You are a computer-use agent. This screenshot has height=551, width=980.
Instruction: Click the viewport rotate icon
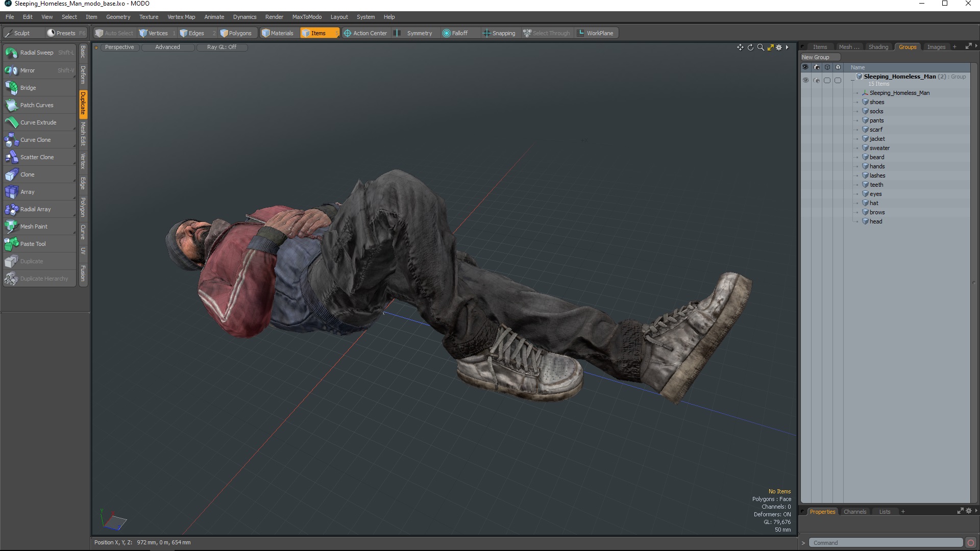(x=750, y=47)
